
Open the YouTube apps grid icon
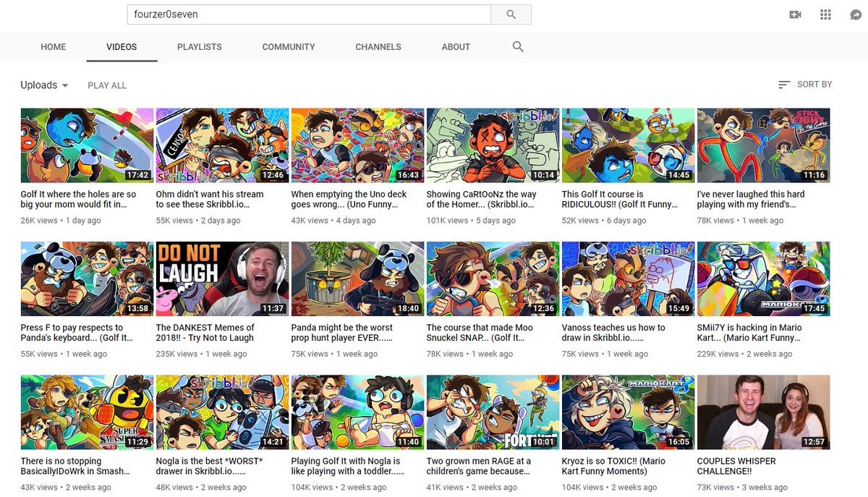[x=825, y=14]
